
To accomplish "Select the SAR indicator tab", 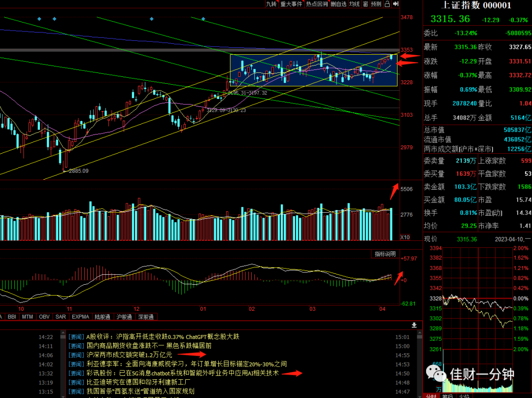I will tap(61, 317).
